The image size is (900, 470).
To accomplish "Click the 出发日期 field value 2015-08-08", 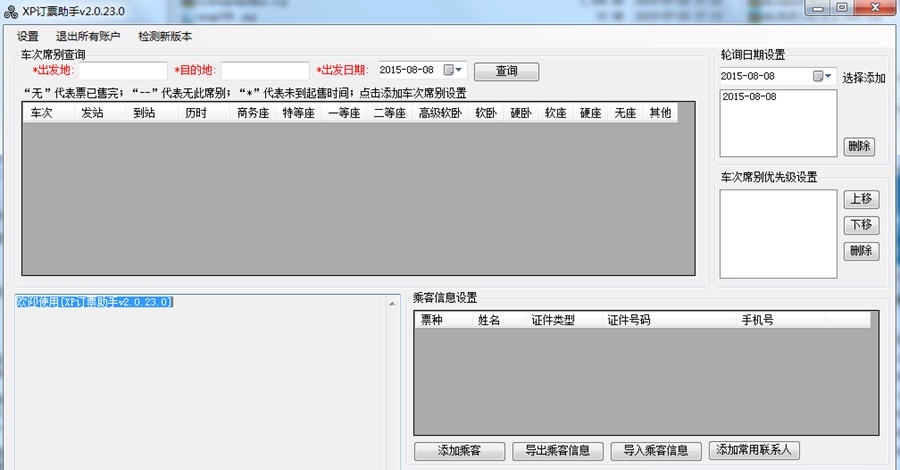I will [x=407, y=70].
